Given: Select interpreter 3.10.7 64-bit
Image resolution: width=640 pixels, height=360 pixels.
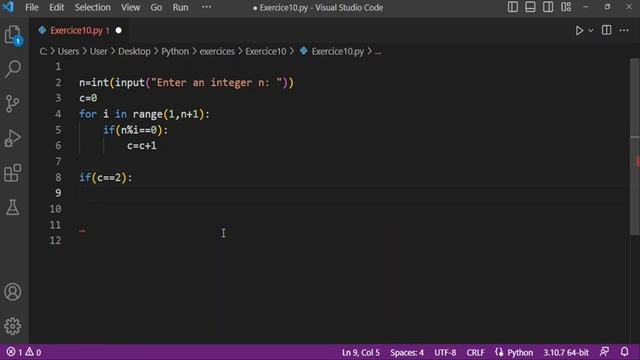Looking at the screenshot, I should [x=566, y=352].
